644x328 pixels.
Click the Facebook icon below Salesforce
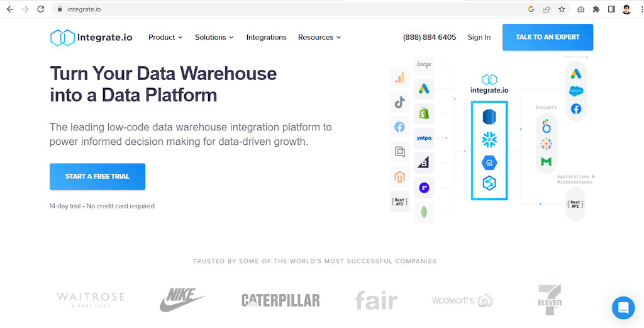coord(576,109)
